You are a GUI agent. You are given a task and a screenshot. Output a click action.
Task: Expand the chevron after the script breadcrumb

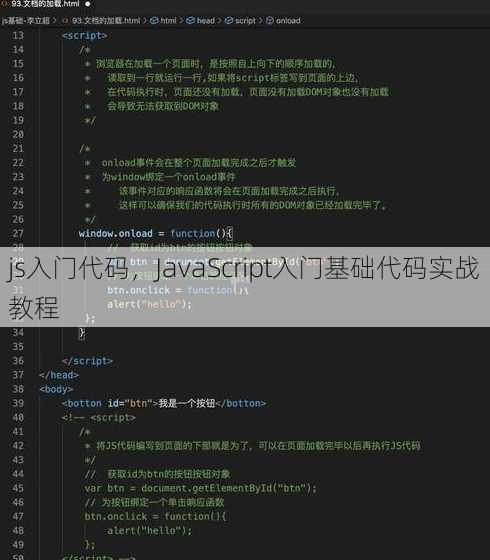tap(261, 21)
